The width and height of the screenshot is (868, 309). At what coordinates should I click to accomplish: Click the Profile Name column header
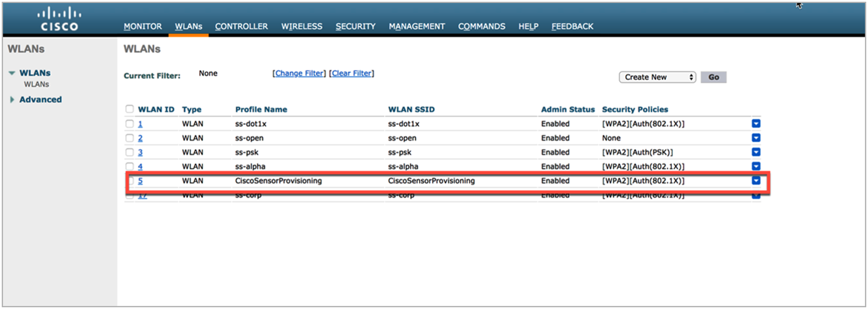tap(261, 109)
